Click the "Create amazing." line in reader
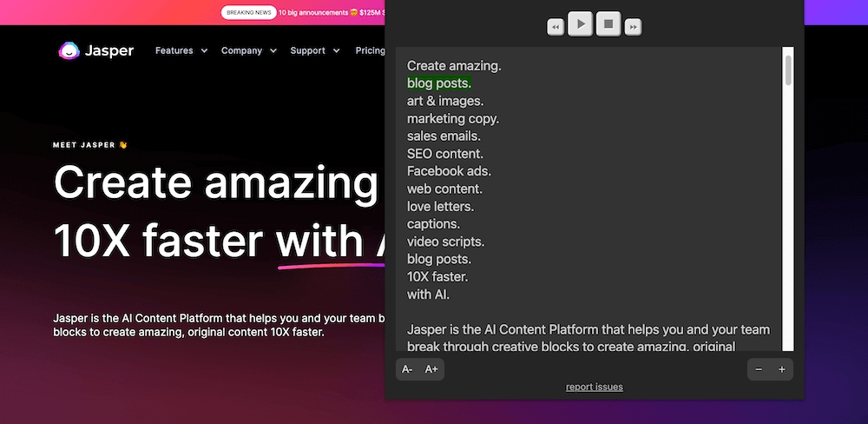The height and width of the screenshot is (424, 868). click(454, 65)
